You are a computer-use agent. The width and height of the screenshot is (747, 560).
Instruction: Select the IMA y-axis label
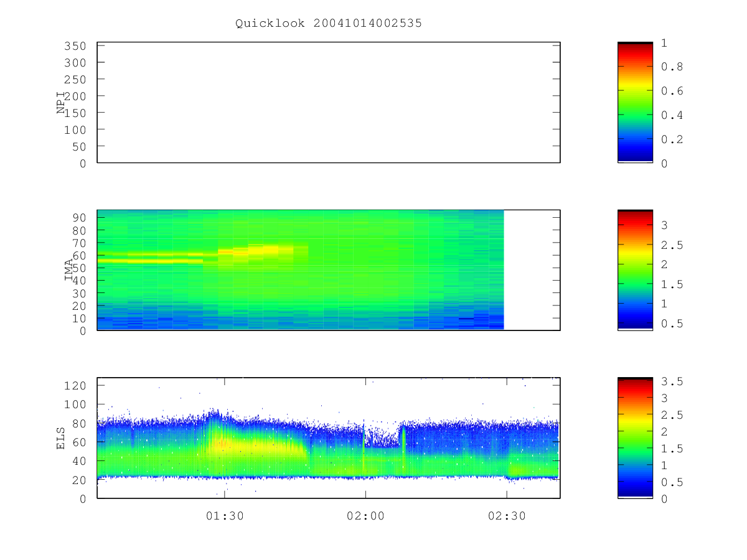point(69,270)
